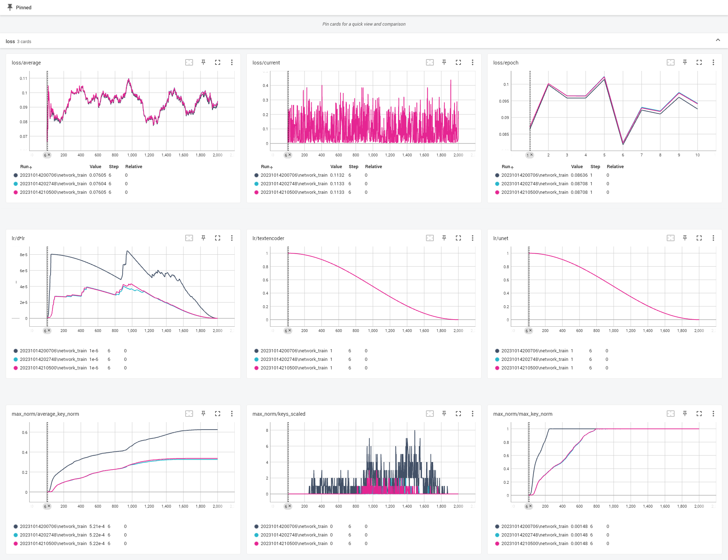Pin the lr/textencoder card
Viewport: 728px width, 560px height.
[444, 238]
